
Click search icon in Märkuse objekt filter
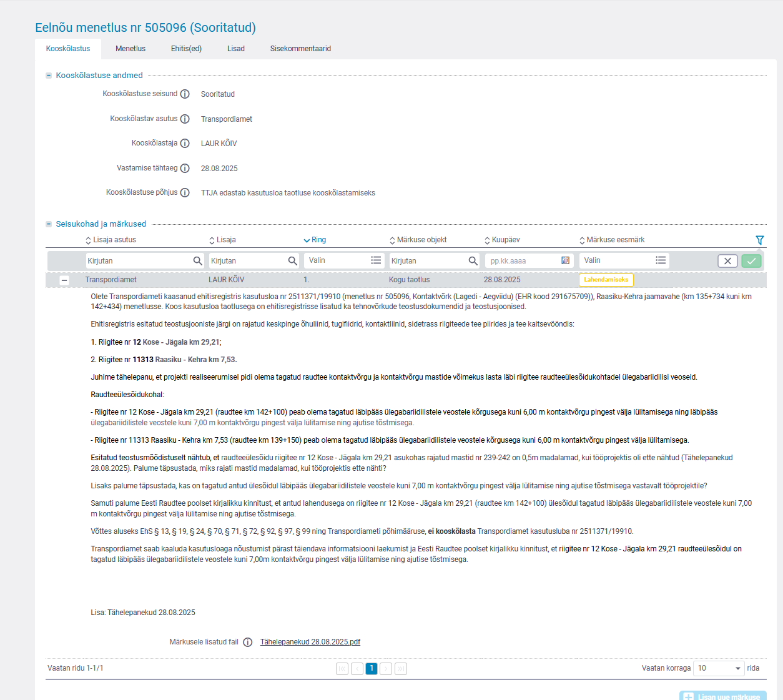pos(473,261)
